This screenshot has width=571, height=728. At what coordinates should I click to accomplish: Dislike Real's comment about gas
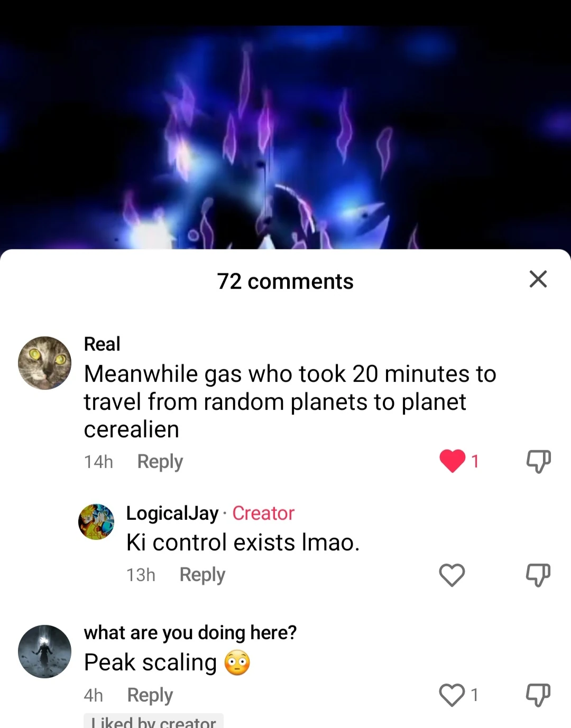pyautogui.click(x=538, y=461)
